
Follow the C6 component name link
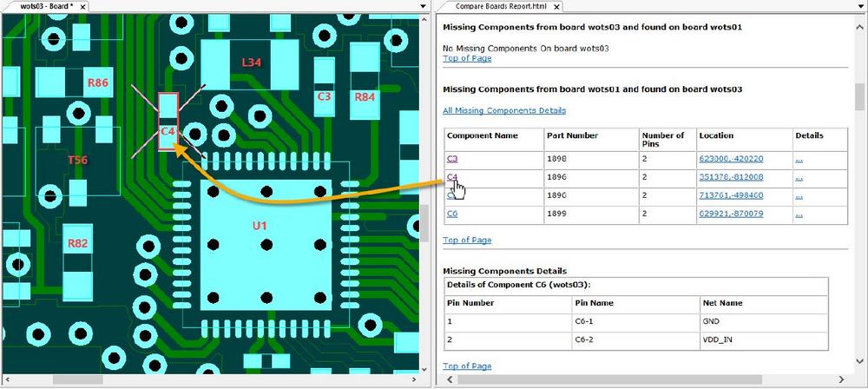click(451, 214)
